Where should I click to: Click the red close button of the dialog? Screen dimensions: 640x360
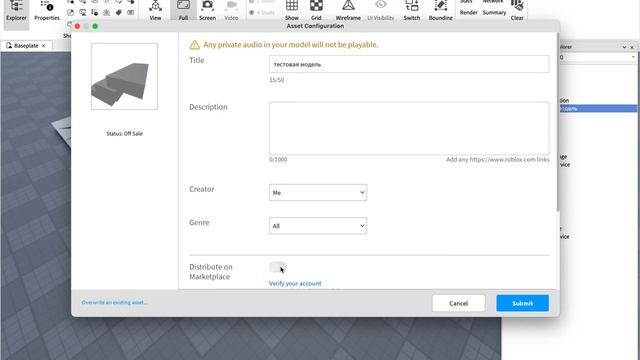click(77, 26)
